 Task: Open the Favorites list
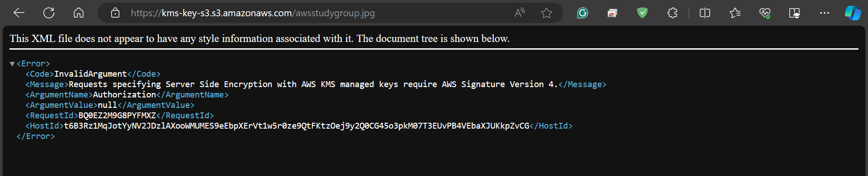point(735,13)
